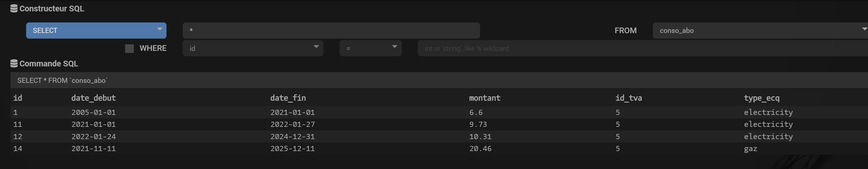Click the id_tva column header
868x169 pixels.
629,98
